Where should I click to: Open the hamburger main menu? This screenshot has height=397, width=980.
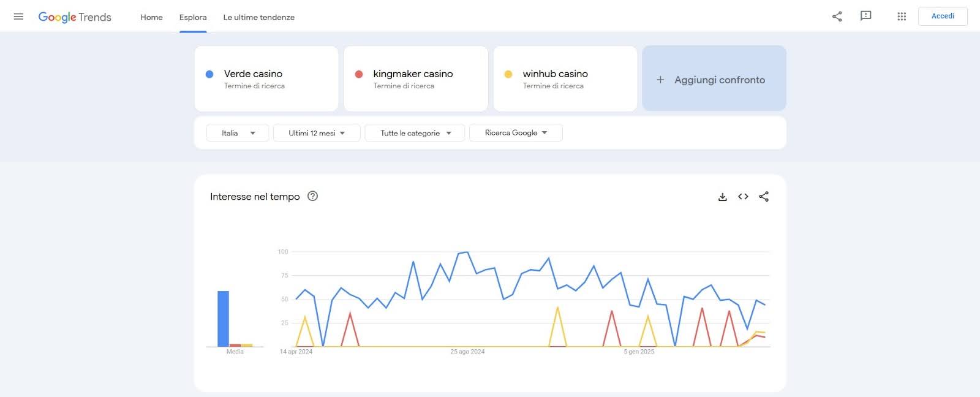pos(18,17)
